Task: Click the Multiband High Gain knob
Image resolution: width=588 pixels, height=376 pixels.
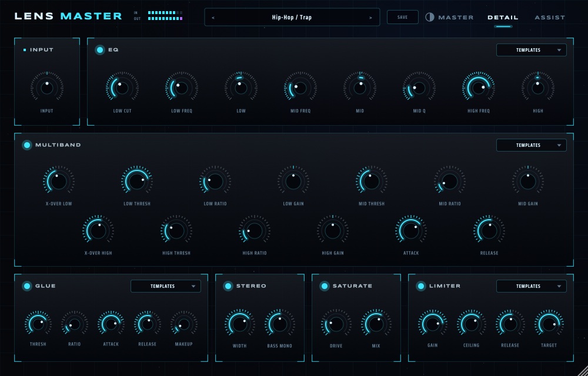Action: 333,231
